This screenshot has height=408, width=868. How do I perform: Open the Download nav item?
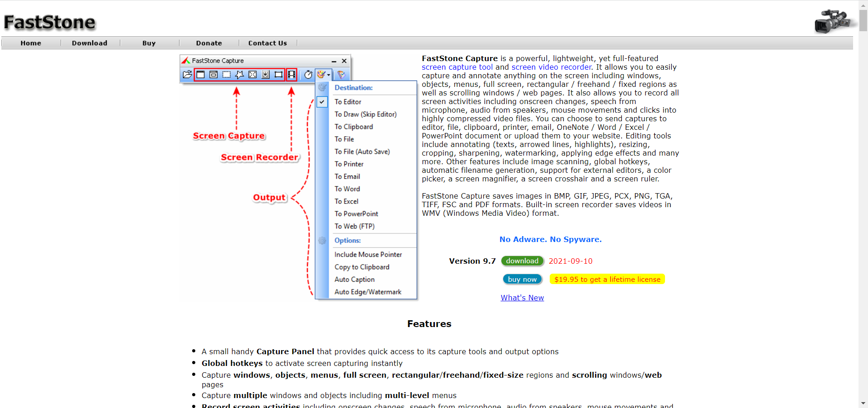point(90,43)
